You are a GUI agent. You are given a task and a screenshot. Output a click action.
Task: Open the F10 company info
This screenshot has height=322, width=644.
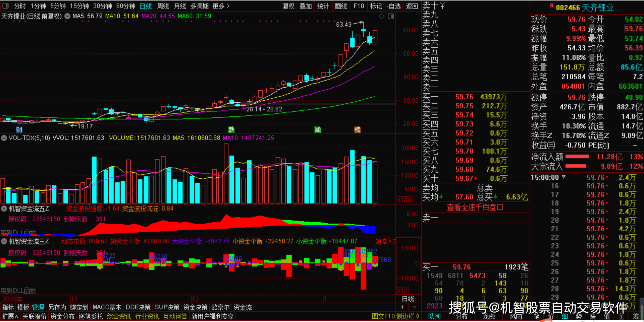click(x=359, y=6)
